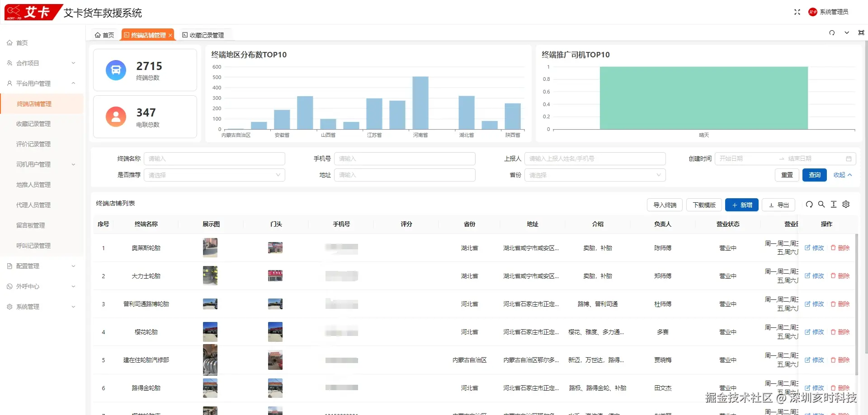Open column density height icon
This screenshot has height=415, width=868.
[834, 205]
